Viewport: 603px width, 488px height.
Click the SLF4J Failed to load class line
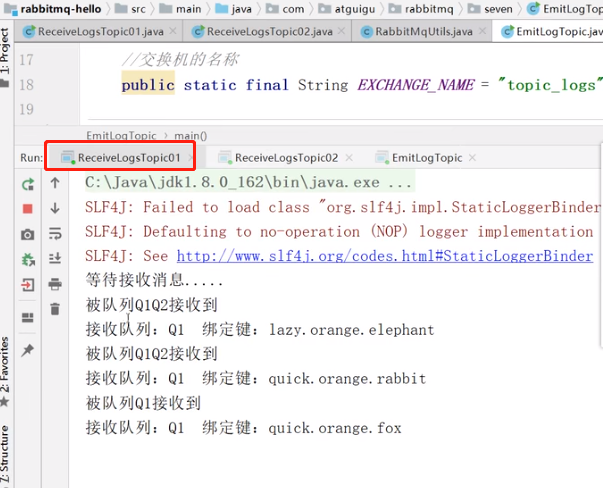point(343,207)
